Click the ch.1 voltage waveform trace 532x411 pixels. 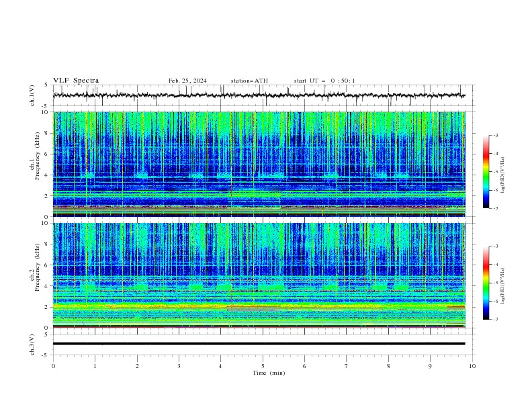259,95
